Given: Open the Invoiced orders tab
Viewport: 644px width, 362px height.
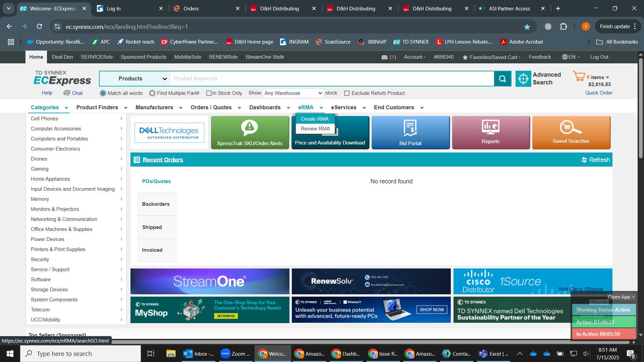Looking at the screenshot, I should [157, 250].
